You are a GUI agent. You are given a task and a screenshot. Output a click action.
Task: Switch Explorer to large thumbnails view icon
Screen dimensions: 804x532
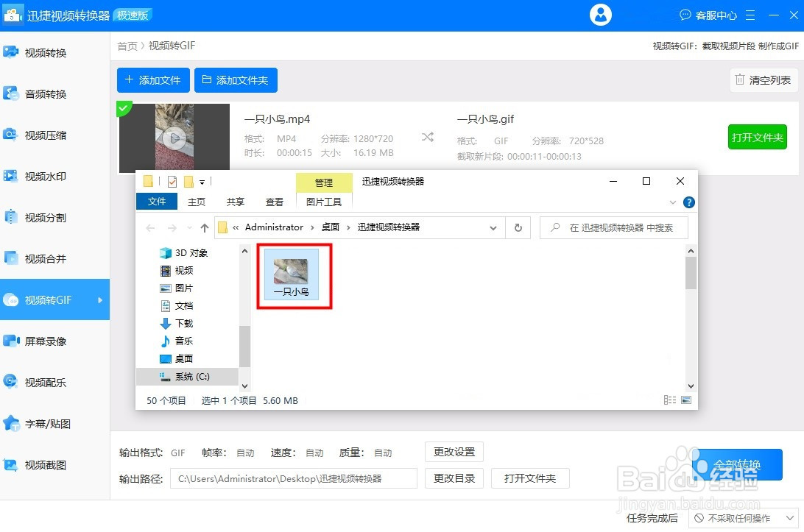[x=686, y=400]
